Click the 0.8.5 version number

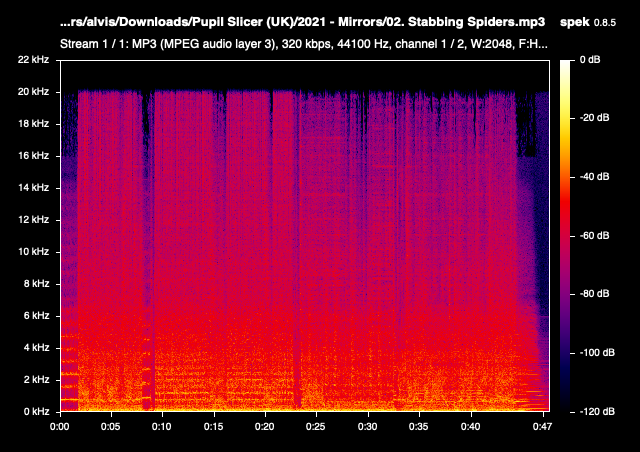click(604, 23)
